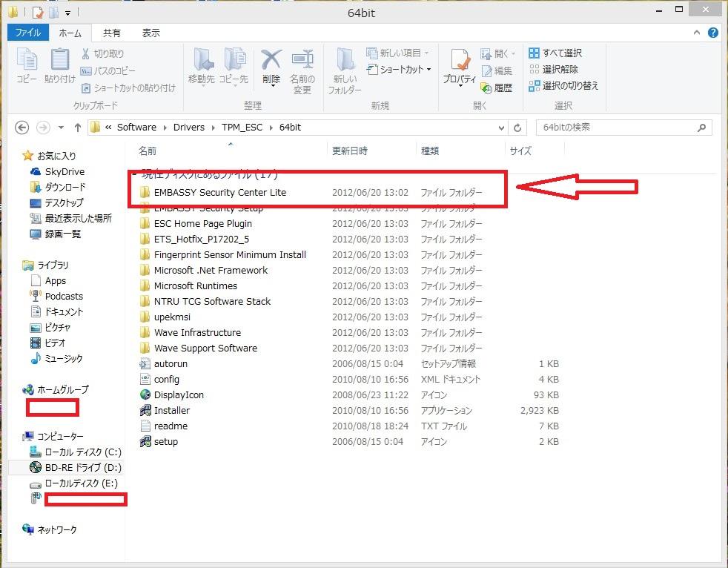728x568 pixels.
Task: Select the ESC Home Page Plugin folder
Action: pos(196,224)
